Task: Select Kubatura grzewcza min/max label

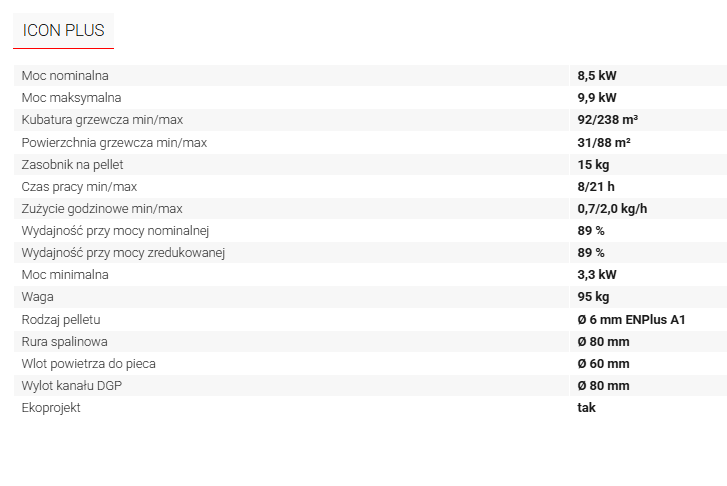Action: (x=102, y=120)
